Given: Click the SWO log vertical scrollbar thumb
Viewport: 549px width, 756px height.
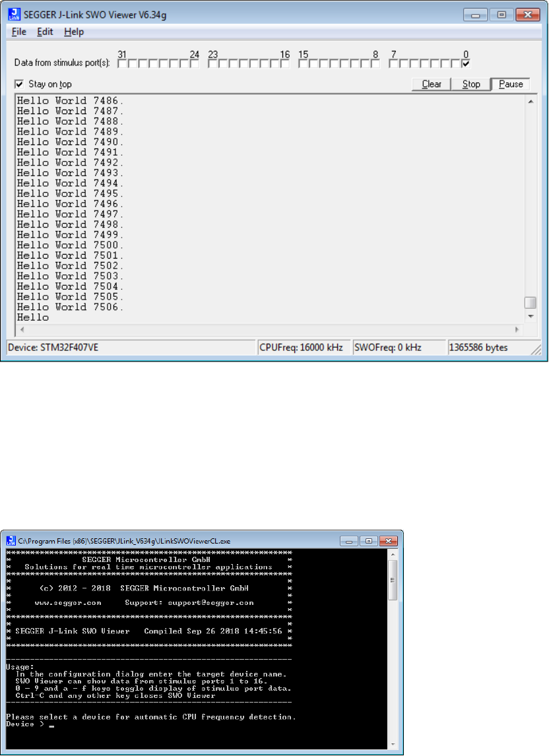Looking at the screenshot, I should click(x=530, y=303).
